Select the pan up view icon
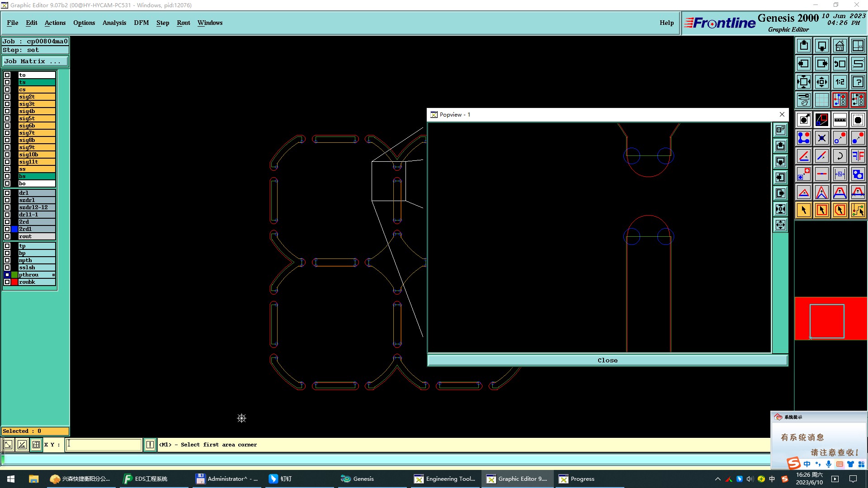This screenshot has width=868, height=488. coord(804,46)
